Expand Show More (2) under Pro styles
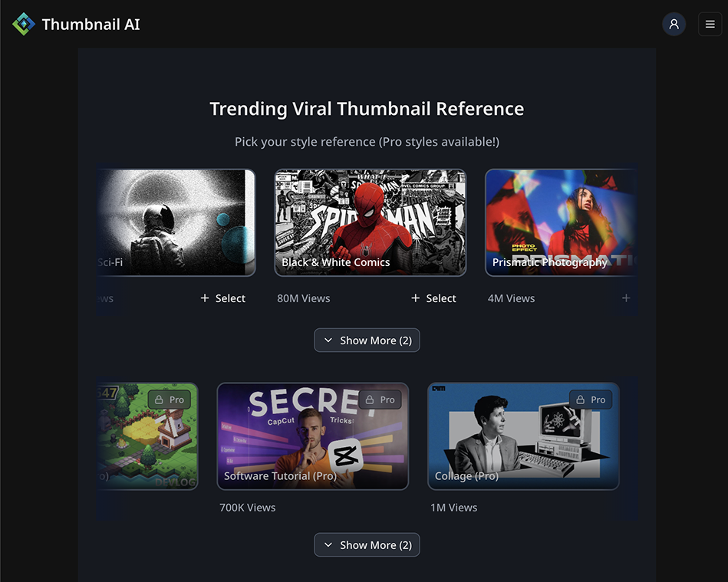 [x=367, y=545]
